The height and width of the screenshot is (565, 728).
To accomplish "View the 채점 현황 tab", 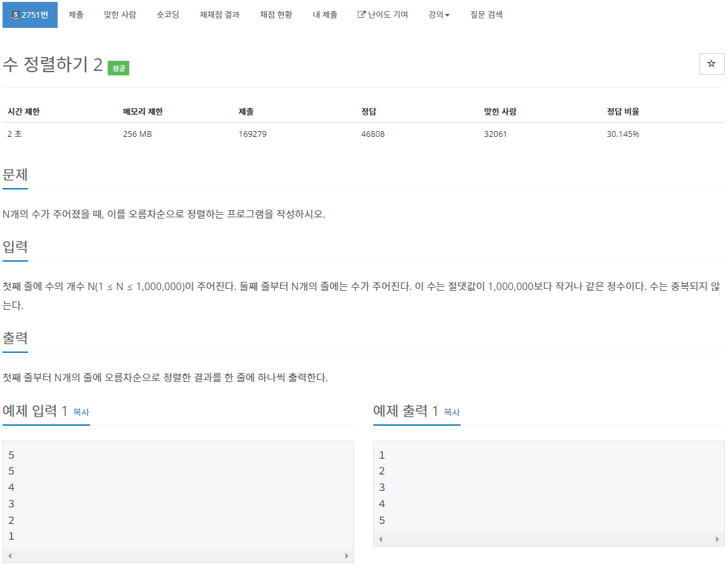I will pyautogui.click(x=276, y=15).
